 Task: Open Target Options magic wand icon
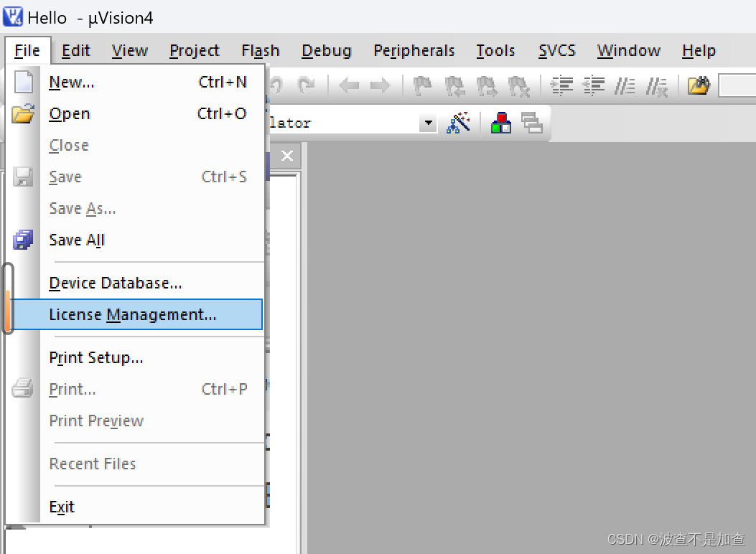click(x=458, y=123)
